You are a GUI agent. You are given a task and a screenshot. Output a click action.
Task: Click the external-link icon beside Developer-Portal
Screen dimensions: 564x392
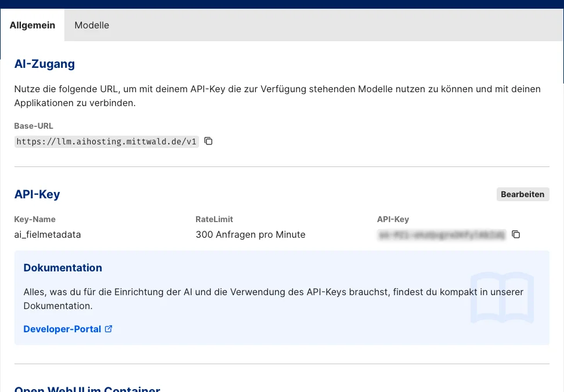click(109, 328)
